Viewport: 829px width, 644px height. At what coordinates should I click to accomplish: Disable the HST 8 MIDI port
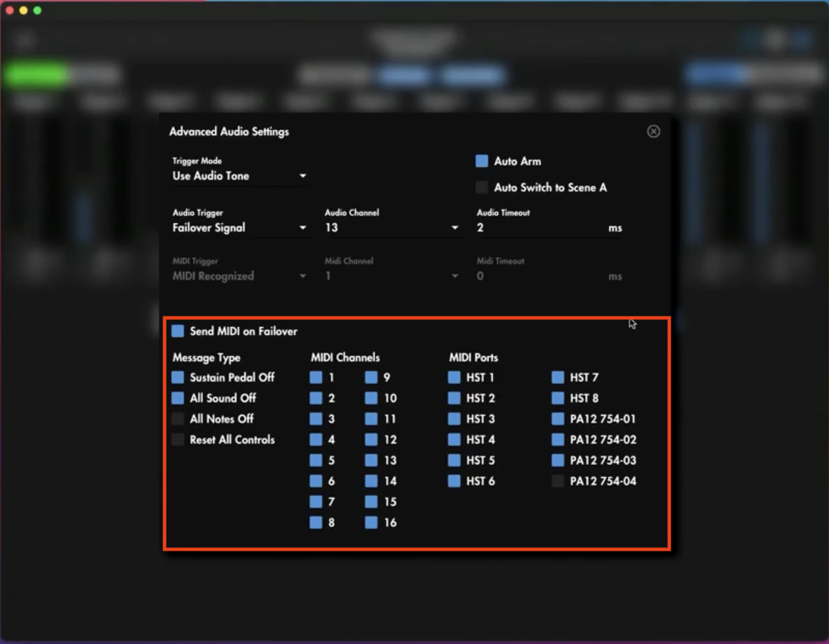(x=557, y=398)
